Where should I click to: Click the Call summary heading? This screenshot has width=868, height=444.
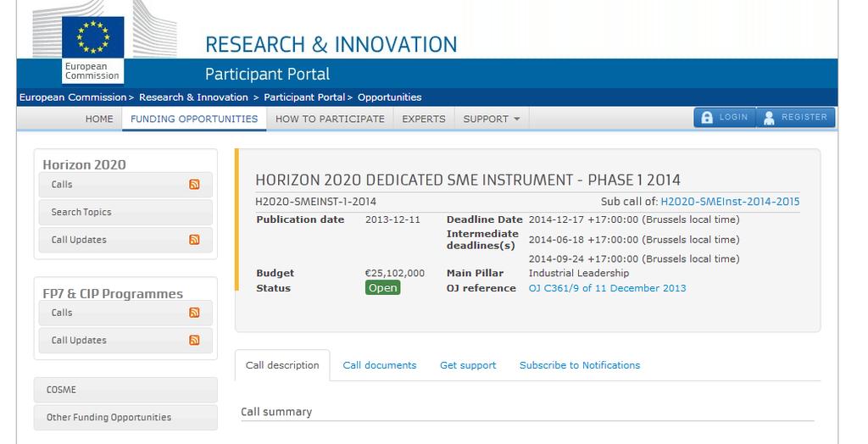coord(276,412)
